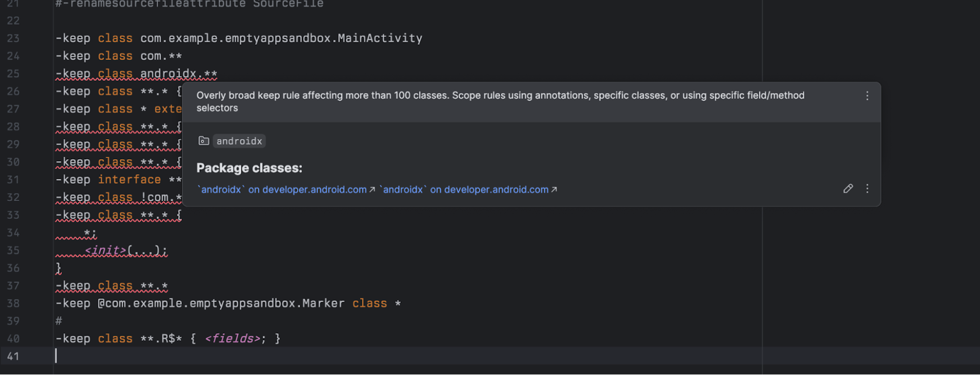
Task: Click the Marker annotation keep rule on line 38
Action: 228,303
